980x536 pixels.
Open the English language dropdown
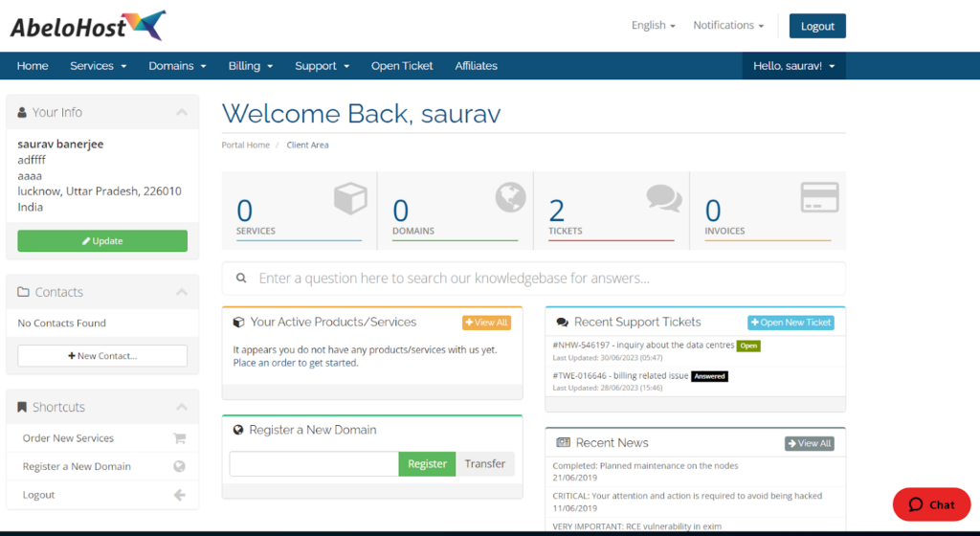click(653, 26)
